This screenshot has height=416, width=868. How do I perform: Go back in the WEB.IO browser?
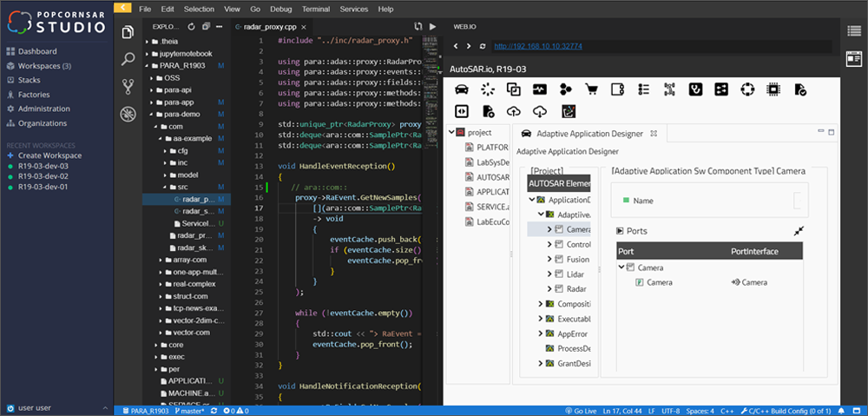(x=456, y=47)
